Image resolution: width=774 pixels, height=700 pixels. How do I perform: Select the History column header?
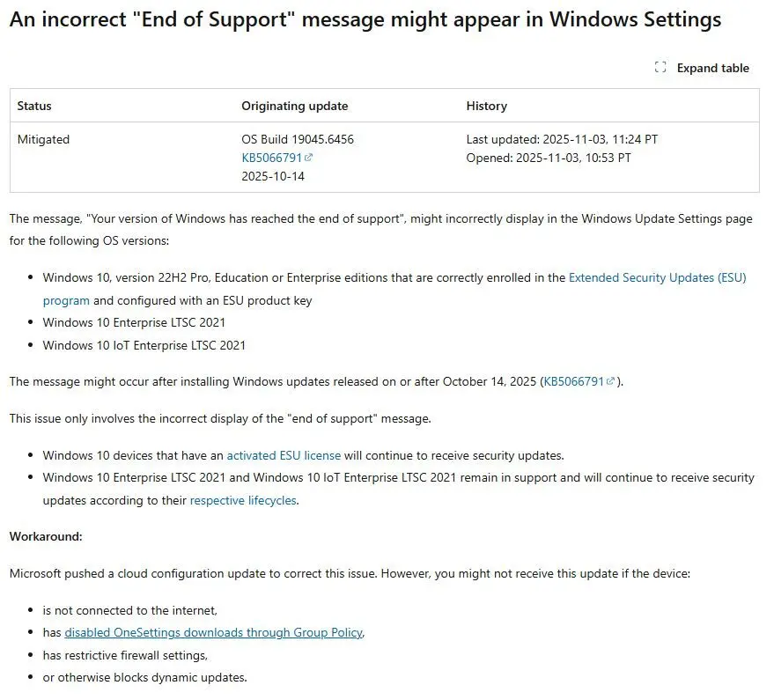pos(487,106)
